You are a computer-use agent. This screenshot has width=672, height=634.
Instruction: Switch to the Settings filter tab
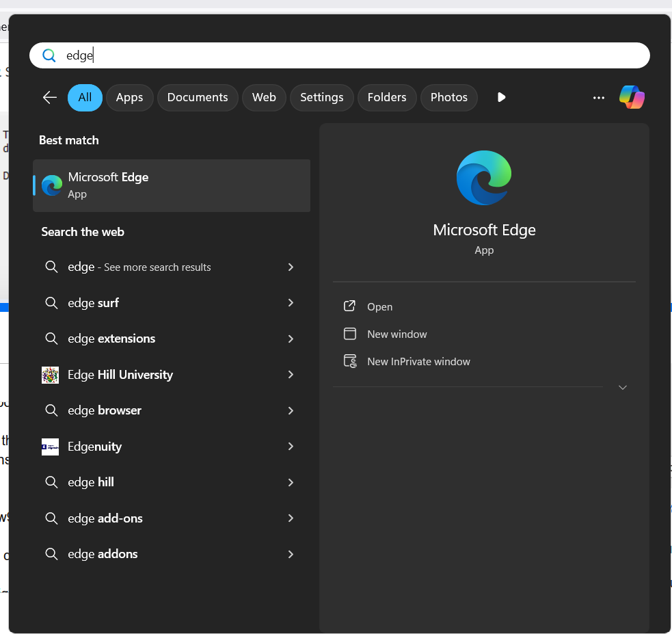[x=322, y=97]
